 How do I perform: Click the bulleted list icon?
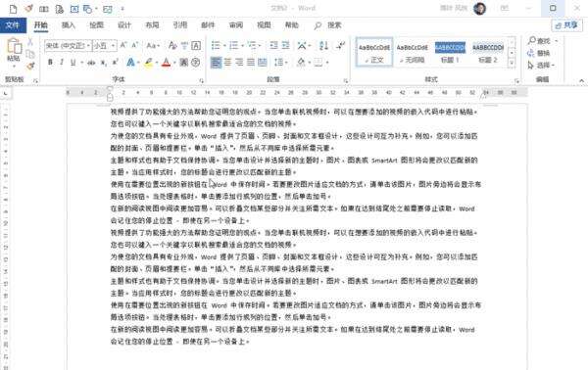216,46
